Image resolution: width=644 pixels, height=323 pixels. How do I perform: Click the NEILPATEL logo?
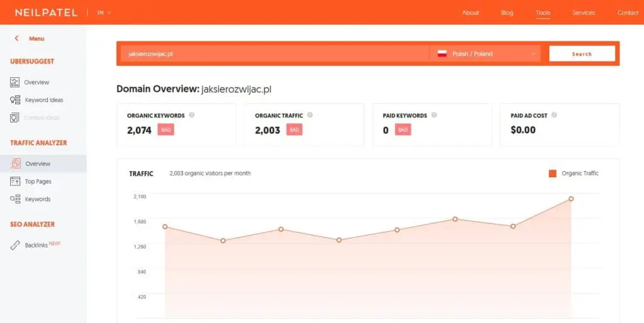click(46, 13)
